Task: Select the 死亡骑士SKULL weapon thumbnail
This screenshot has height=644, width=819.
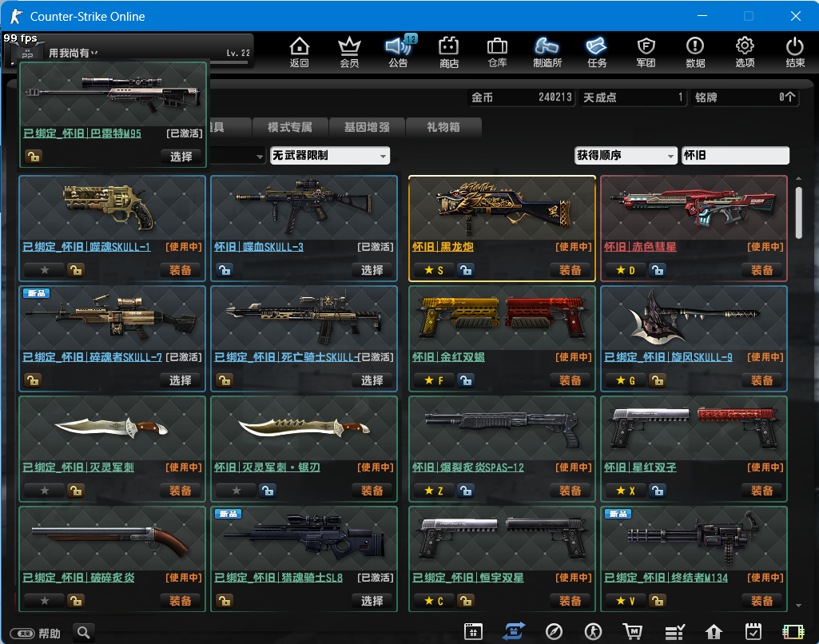Action: pos(304,319)
